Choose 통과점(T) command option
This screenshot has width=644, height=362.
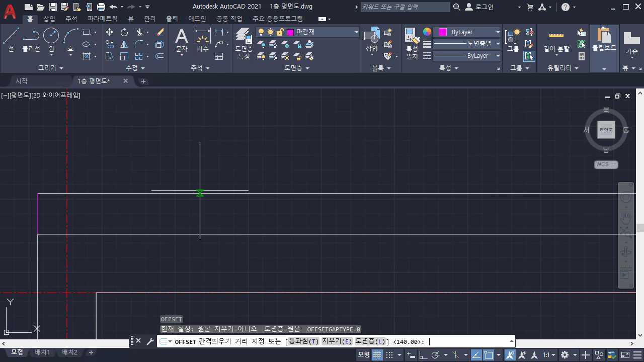coord(303,342)
